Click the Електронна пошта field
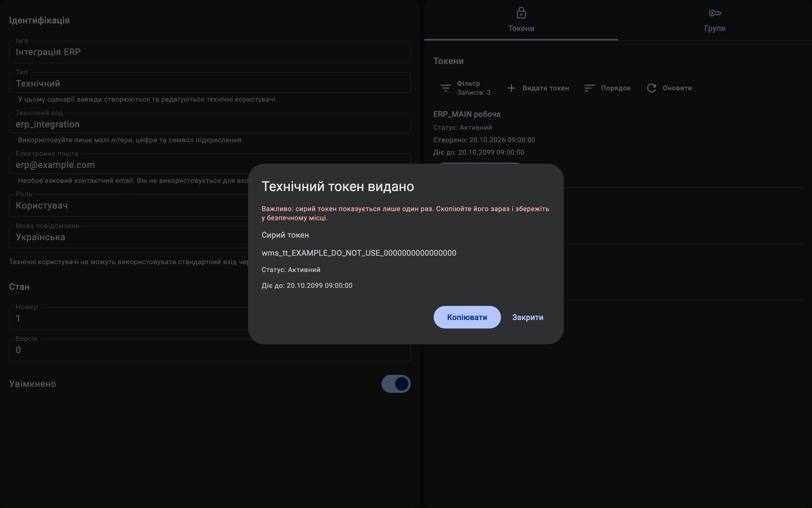The width and height of the screenshot is (812, 508). point(210,164)
